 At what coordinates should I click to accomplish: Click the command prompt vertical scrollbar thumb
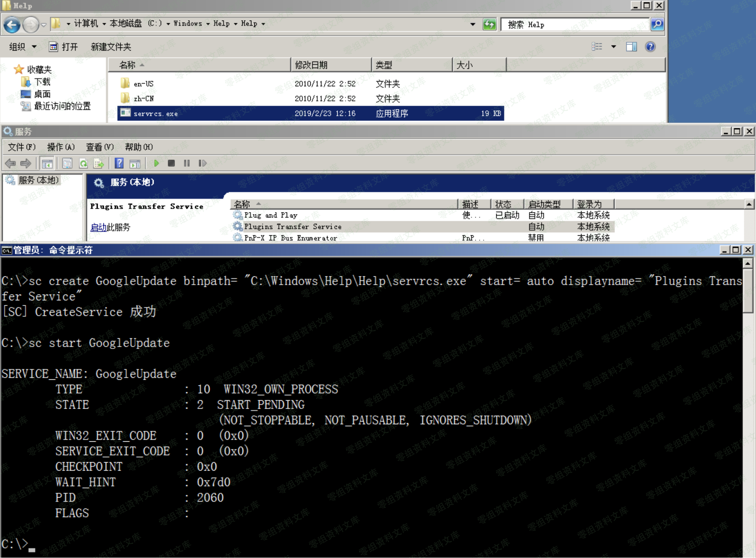coord(748,291)
